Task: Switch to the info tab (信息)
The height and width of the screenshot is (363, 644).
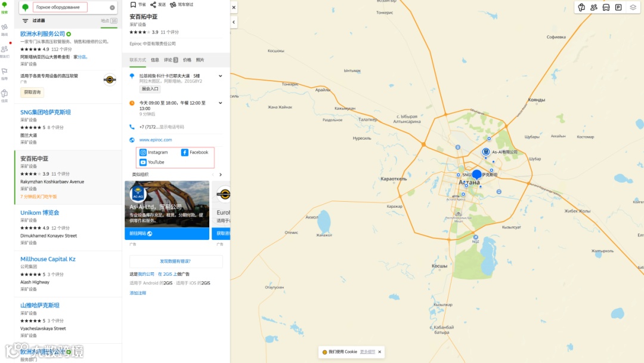Action: click(155, 60)
